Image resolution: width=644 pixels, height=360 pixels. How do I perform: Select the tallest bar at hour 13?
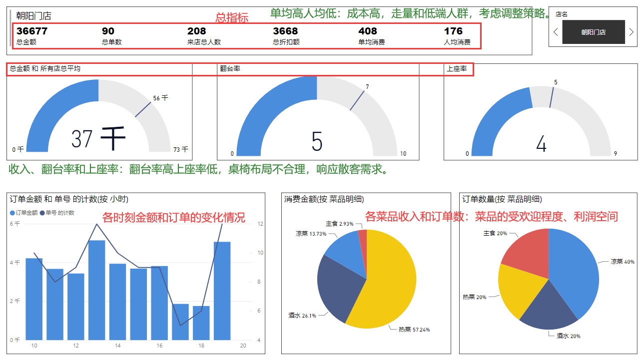[96, 290]
